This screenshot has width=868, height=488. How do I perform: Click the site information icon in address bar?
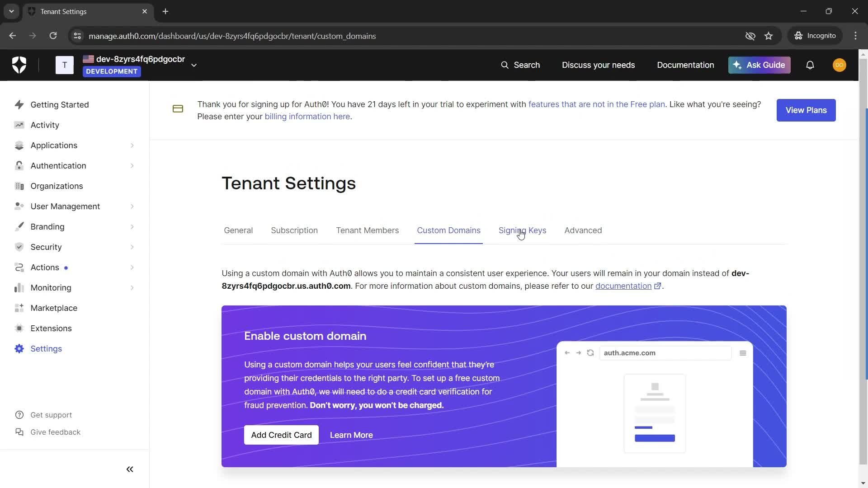coord(77,36)
